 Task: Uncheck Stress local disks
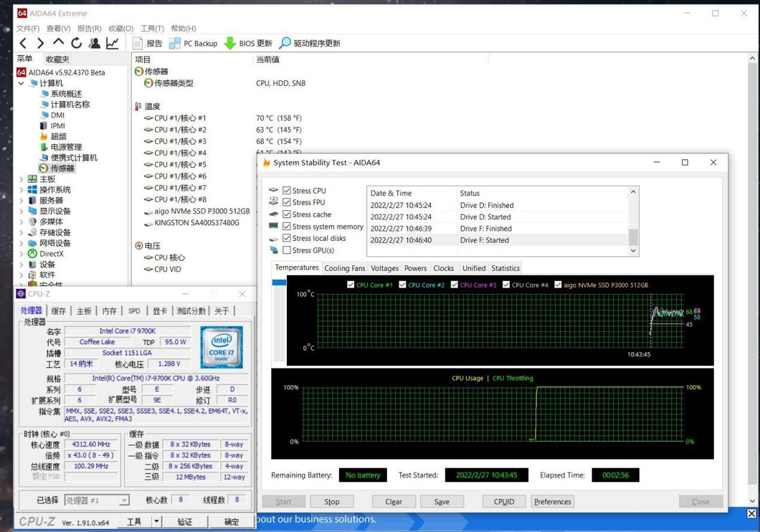pos(287,239)
